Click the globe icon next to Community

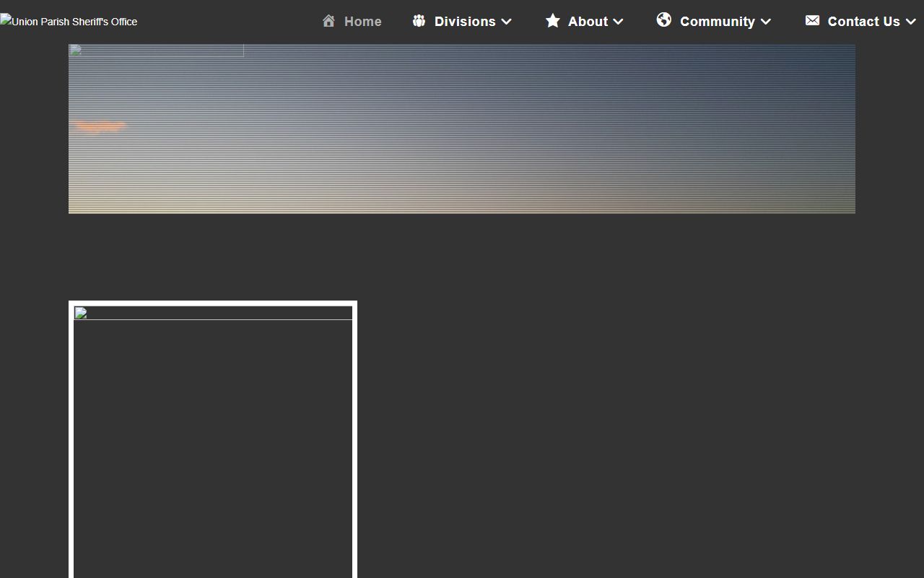(x=664, y=20)
